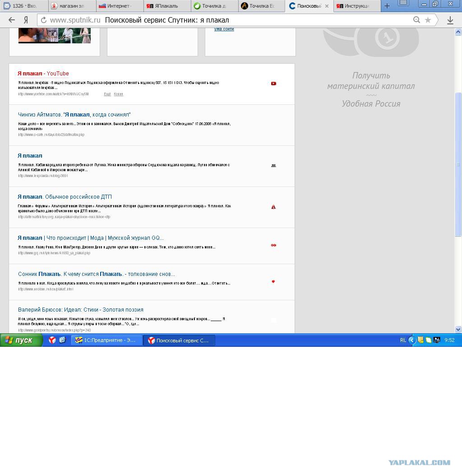
Task: Click the gq.ru URL under the GQ result
Action: [x=54, y=253]
